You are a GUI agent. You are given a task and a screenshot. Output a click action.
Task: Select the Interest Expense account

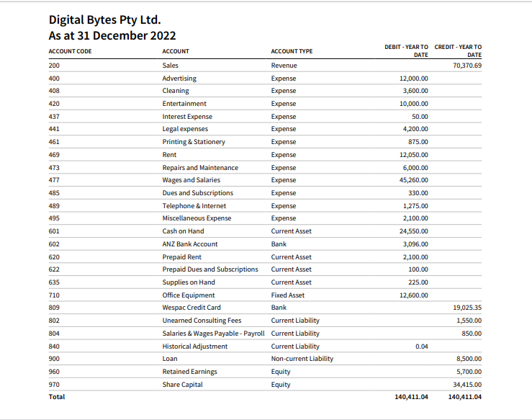pos(187,117)
